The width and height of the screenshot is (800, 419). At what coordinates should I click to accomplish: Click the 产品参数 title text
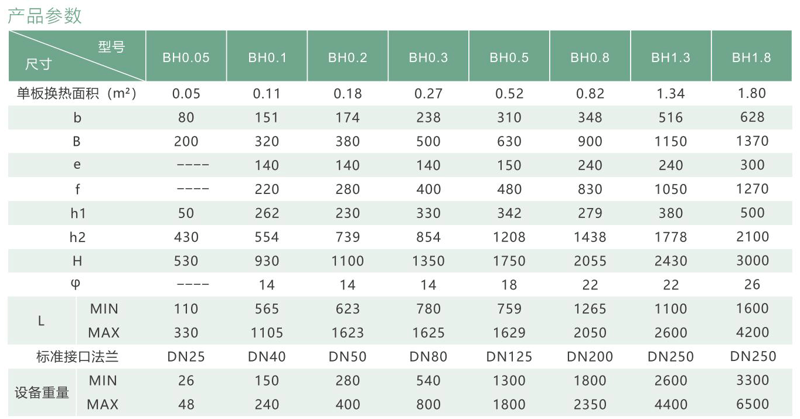45,16
